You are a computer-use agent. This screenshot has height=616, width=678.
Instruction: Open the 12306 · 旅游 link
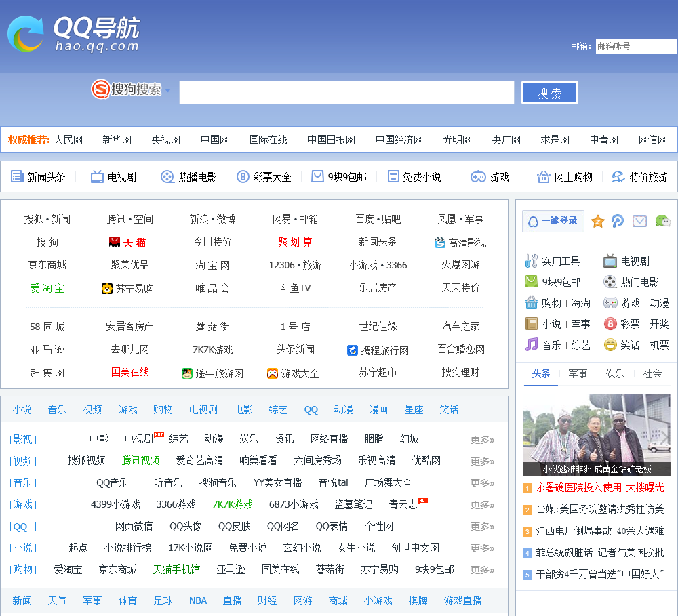[296, 265]
